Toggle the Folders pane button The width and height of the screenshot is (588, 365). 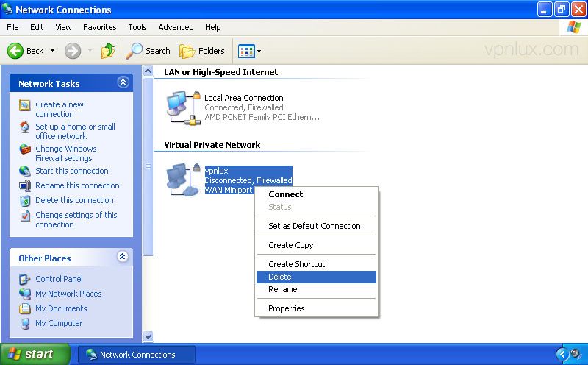pyautogui.click(x=202, y=51)
